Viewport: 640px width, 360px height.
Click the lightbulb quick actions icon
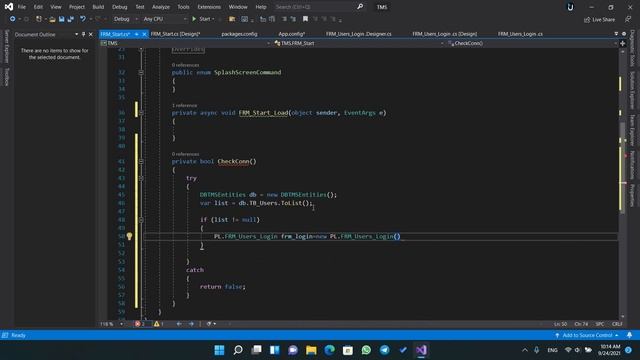point(129,236)
